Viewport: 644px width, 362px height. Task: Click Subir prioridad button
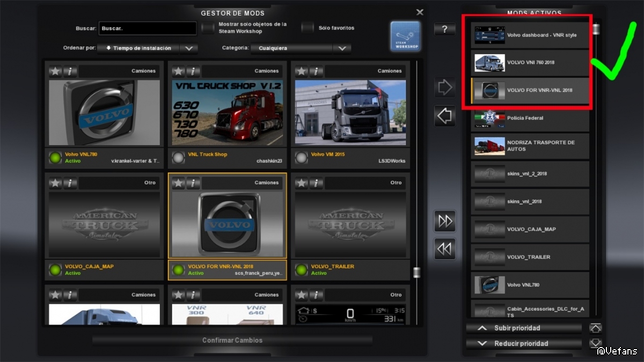(x=524, y=328)
